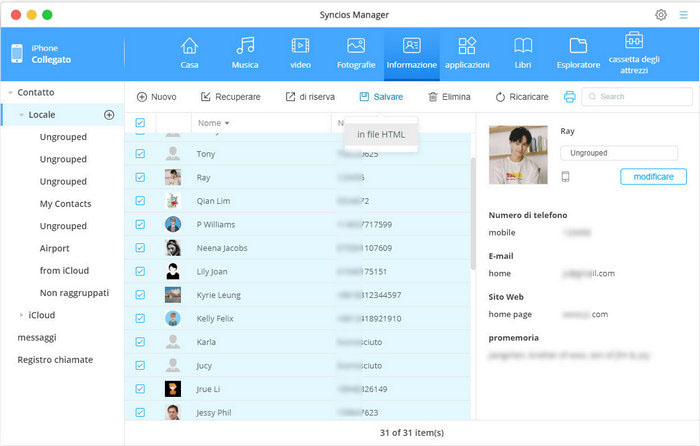This screenshot has height=446, width=700.
Task: Choose 'in file HTML' menu option
Action: tap(381, 135)
